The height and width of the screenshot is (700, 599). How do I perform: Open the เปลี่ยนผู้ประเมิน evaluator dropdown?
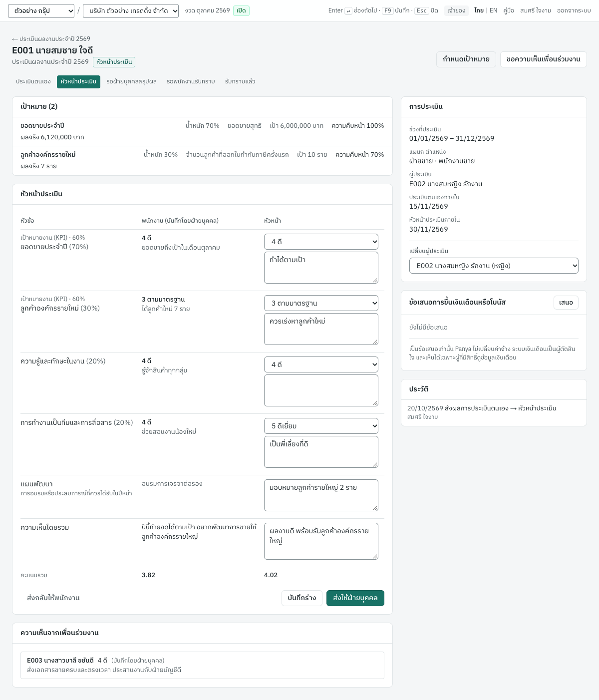click(494, 266)
